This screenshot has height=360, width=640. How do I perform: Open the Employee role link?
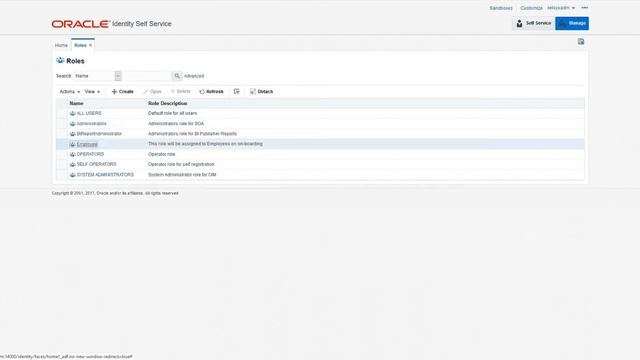(87, 144)
